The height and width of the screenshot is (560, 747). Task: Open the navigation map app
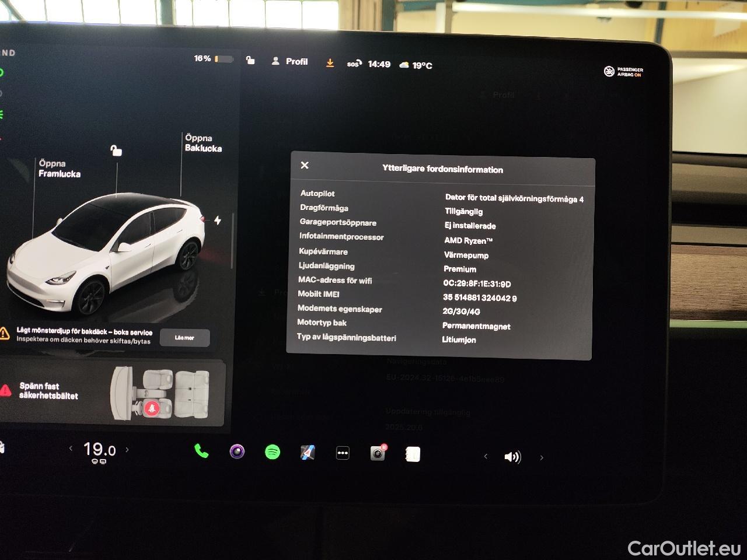pos(308,453)
